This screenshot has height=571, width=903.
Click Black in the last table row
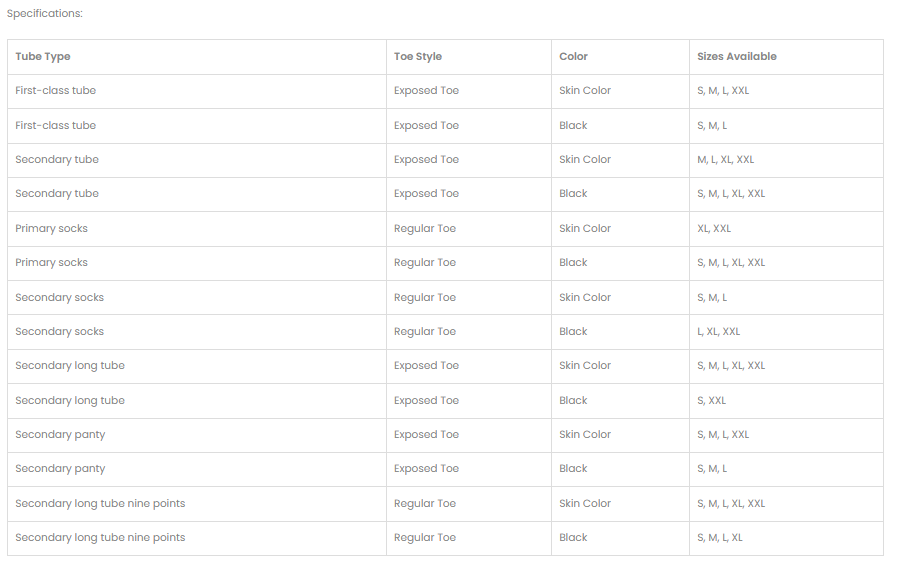[x=574, y=538]
